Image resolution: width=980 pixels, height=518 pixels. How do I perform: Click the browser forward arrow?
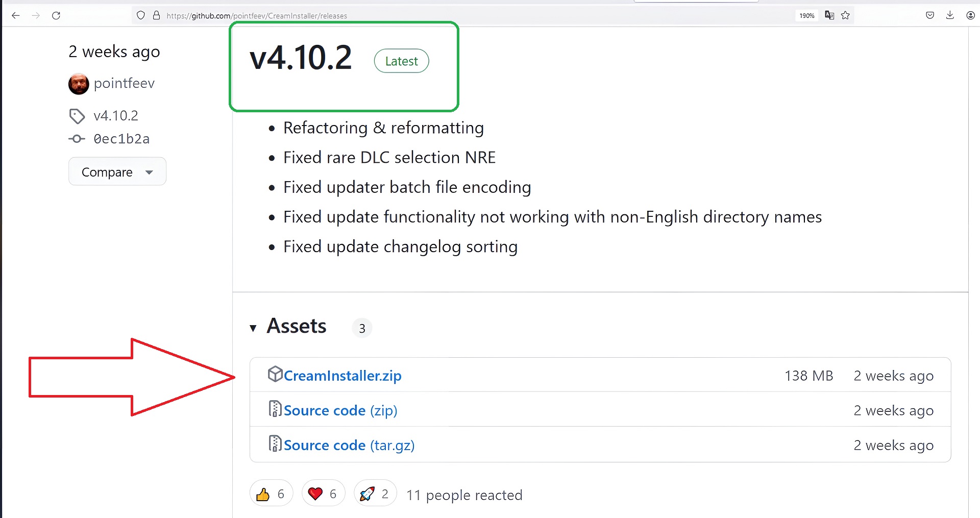36,15
